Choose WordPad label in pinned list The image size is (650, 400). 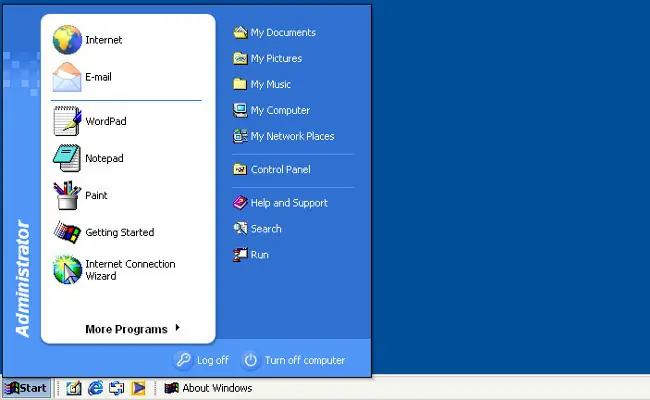[106, 121]
